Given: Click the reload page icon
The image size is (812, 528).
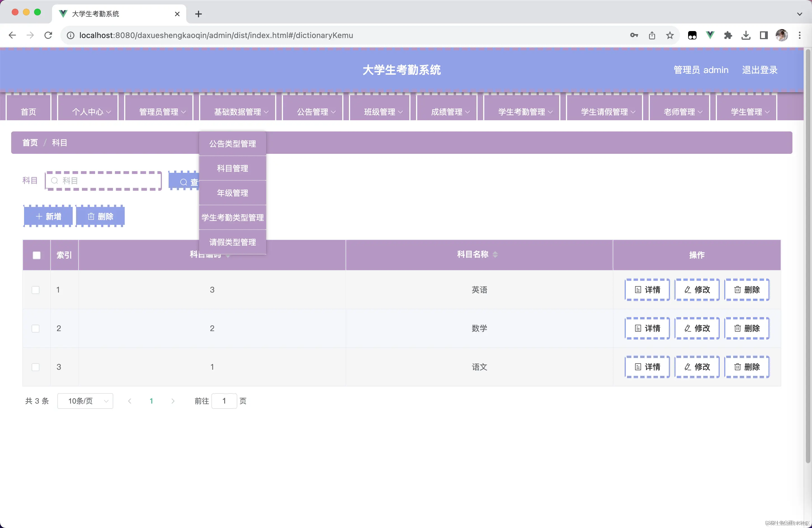Looking at the screenshot, I should 48,35.
